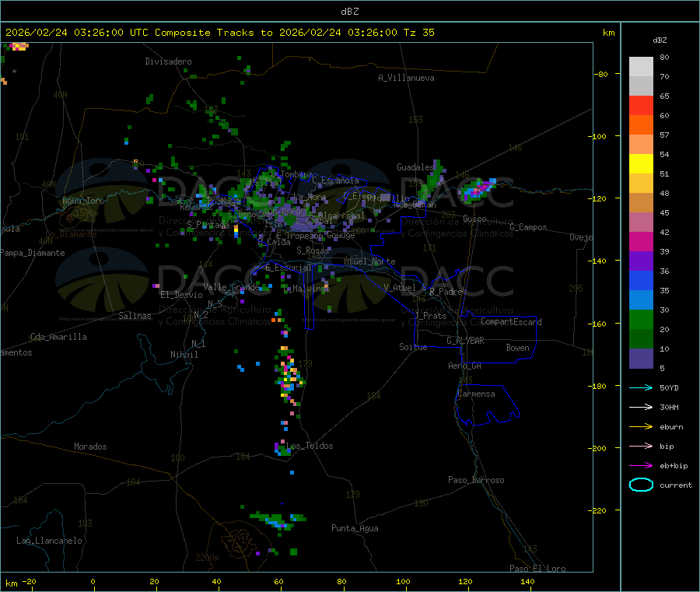Click the El_Desvio place label
Viewport: 700px width, 592px height.
tap(181, 295)
